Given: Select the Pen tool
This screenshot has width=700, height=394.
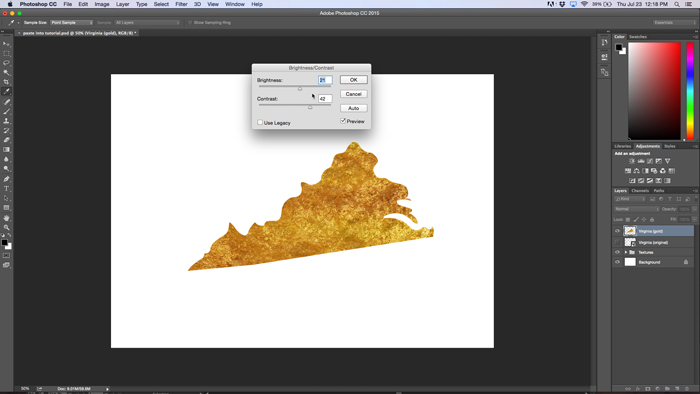Looking at the screenshot, I should click(6, 179).
